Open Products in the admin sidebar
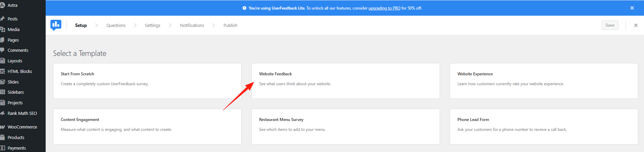This screenshot has height=152, width=644. (x=16, y=137)
